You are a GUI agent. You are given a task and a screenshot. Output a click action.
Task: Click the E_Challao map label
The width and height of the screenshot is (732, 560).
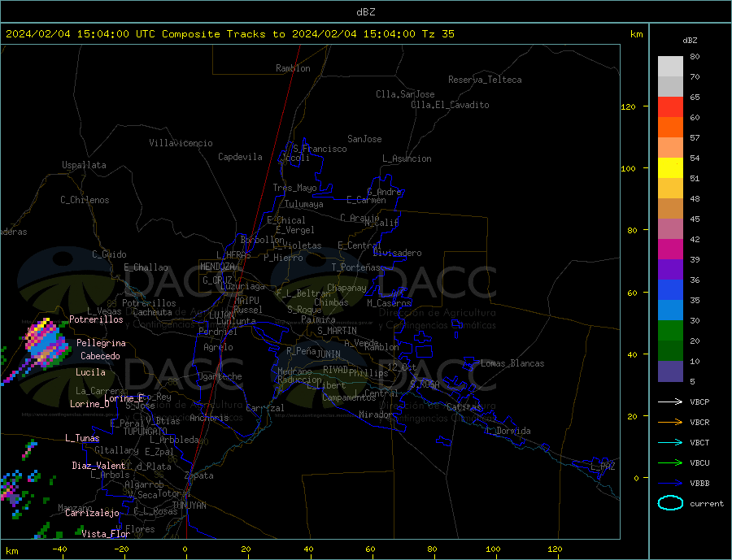coord(146,268)
